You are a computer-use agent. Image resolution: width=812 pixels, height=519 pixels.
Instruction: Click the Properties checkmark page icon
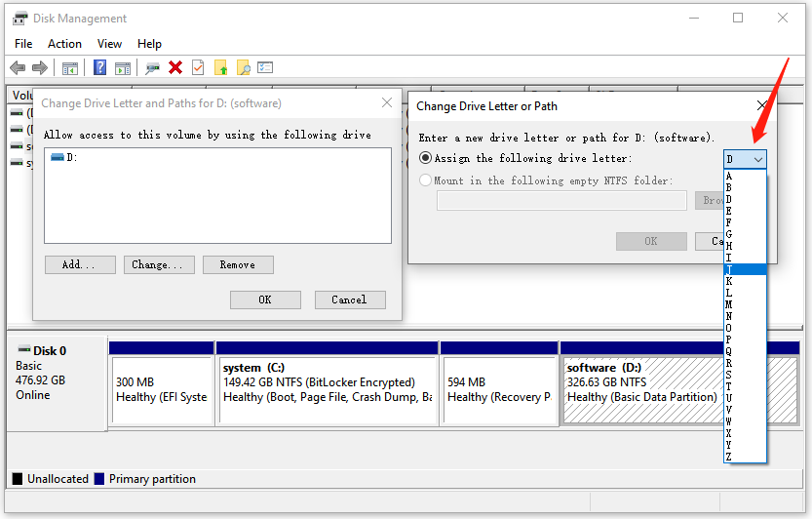198,68
